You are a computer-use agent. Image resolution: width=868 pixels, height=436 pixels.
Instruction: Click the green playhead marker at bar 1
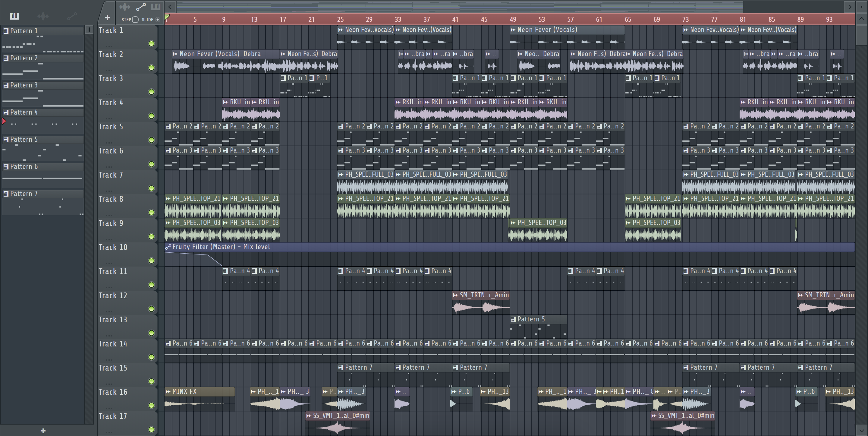pyautogui.click(x=167, y=17)
